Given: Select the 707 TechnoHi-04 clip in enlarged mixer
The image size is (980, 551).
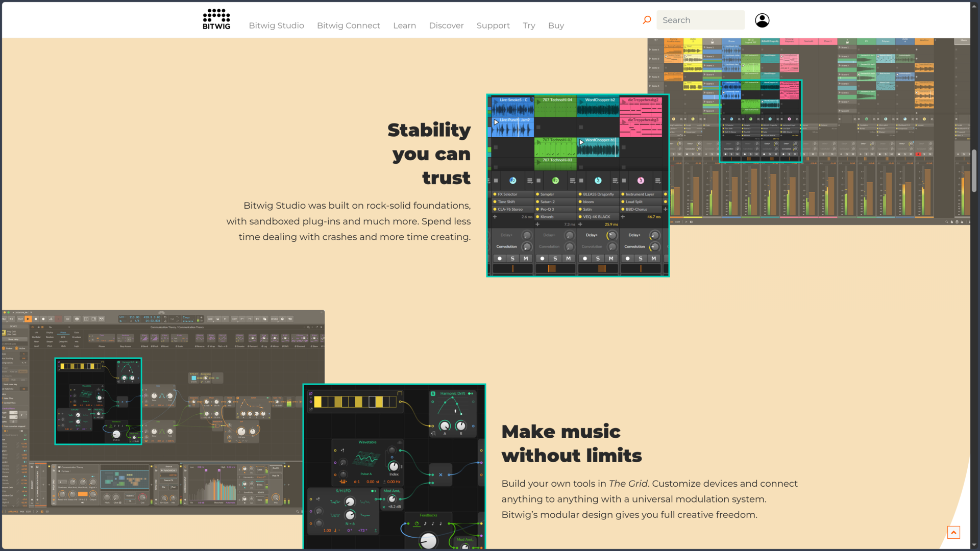Looking at the screenshot, I should pos(555,107).
